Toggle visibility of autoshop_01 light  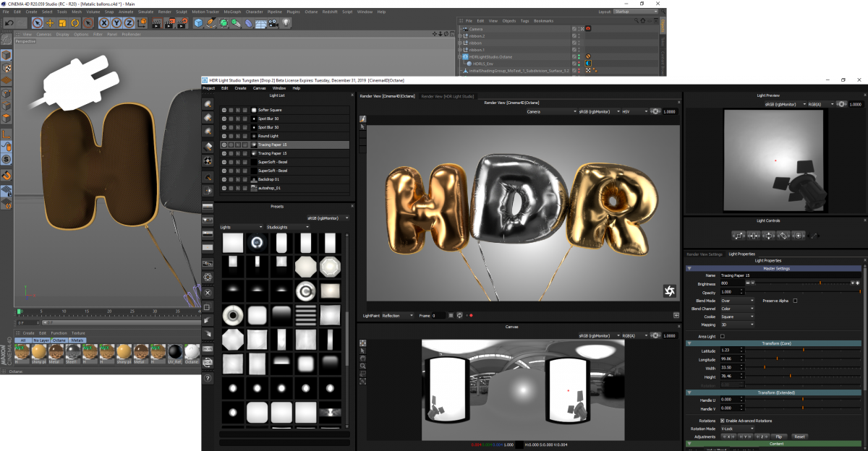224,188
